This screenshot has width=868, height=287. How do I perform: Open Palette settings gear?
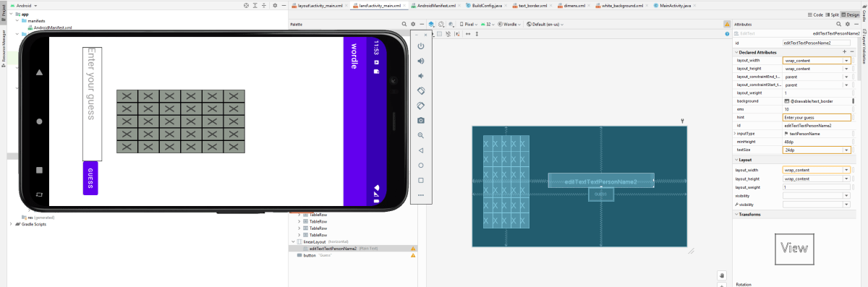click(413, 24)
